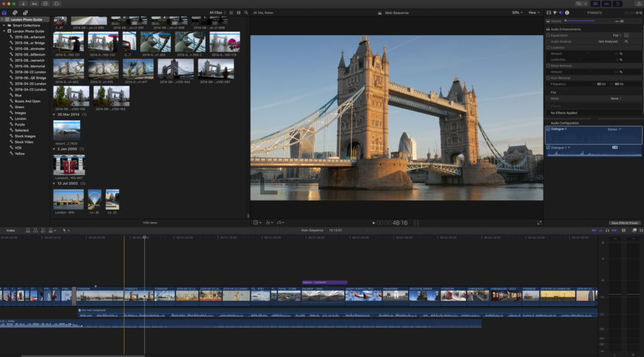Click the insert clip edit icon
The image size is (644, 357).
pos(36,230)
